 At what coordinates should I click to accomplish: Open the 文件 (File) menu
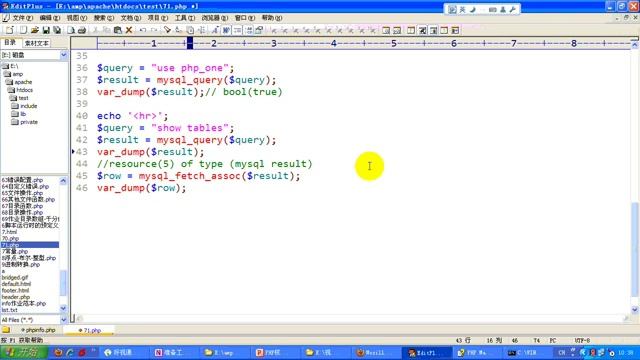point(22,18)
